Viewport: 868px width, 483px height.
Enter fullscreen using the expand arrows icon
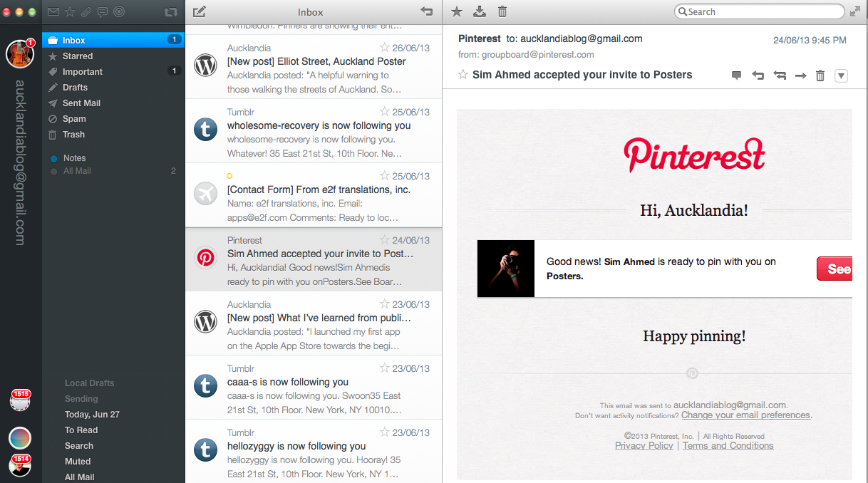855,11
